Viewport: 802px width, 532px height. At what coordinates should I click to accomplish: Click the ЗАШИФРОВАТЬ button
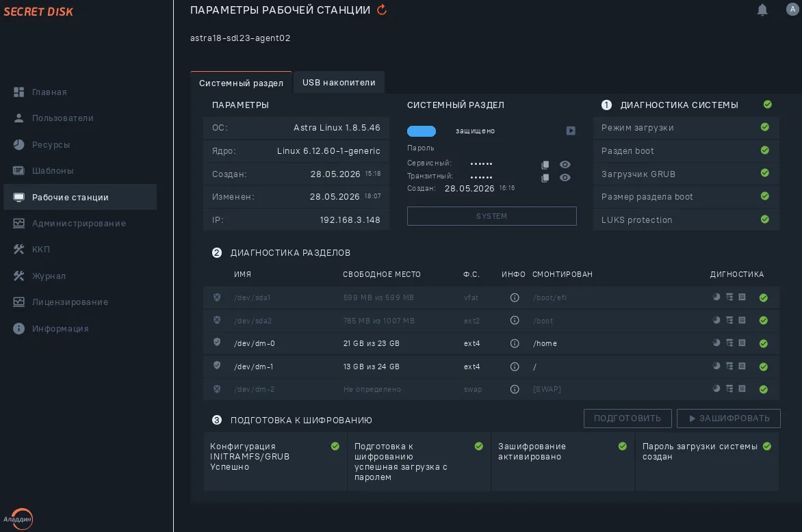(728, 418)
